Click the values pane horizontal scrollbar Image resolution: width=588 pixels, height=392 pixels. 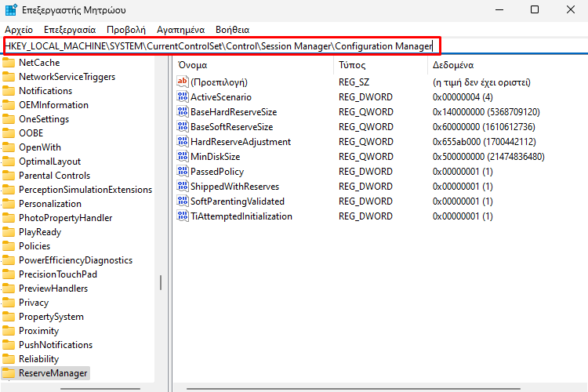pos(354,389)
